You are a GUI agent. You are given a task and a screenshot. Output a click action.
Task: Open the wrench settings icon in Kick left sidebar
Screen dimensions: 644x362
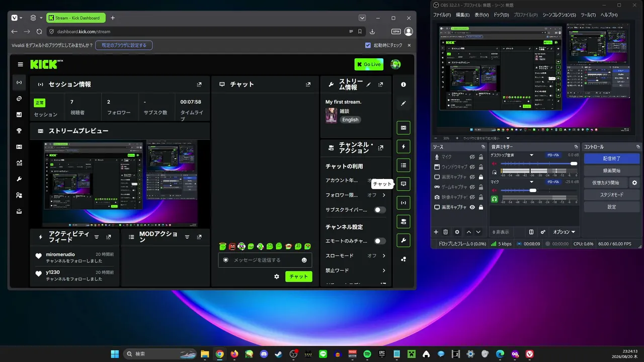click(x=19, y=179)
